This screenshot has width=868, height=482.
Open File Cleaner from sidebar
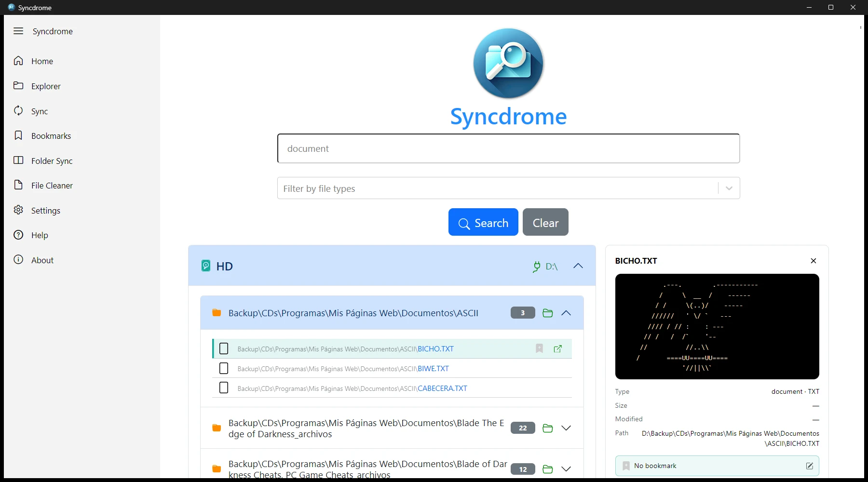pyautogui.click(x=52, y=186)
